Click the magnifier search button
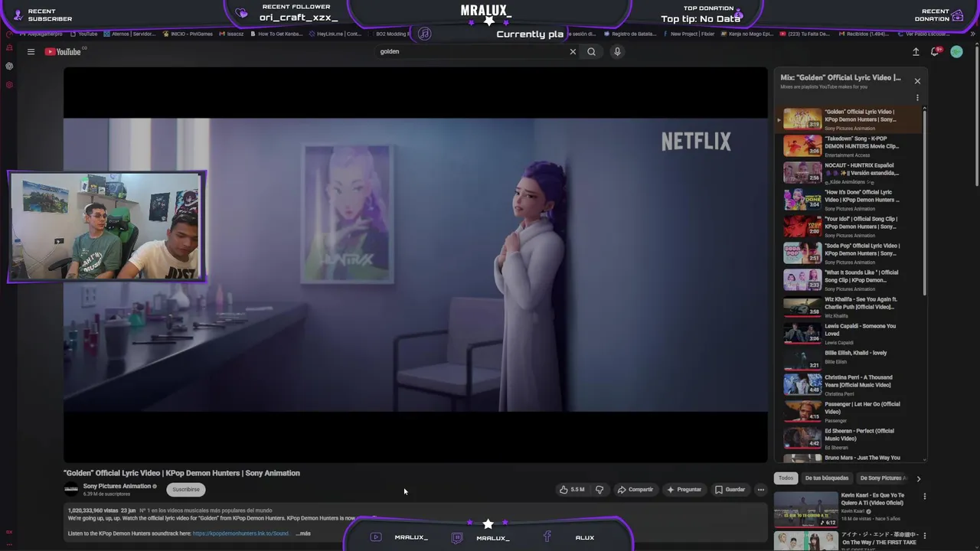Image resolution: width=980 pixels, height=551 pixels. pyautogui.click(x=591, y=51)
